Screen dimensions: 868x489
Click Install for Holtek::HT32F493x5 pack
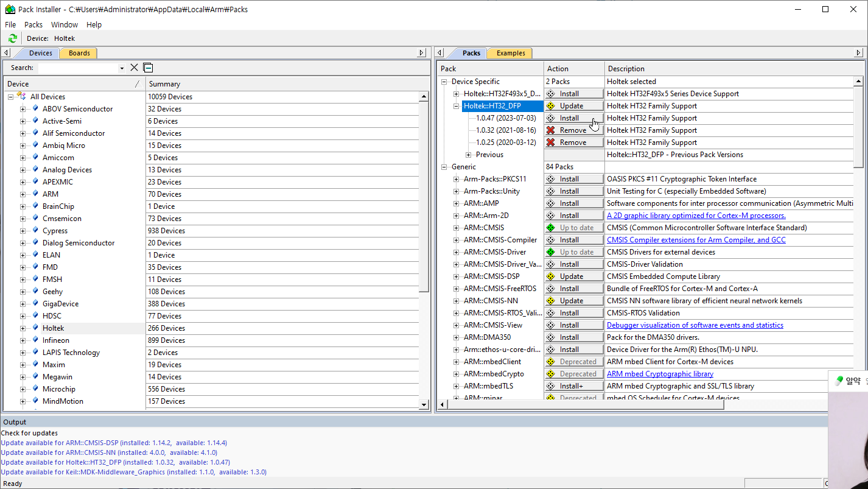(x=574, y=94)
